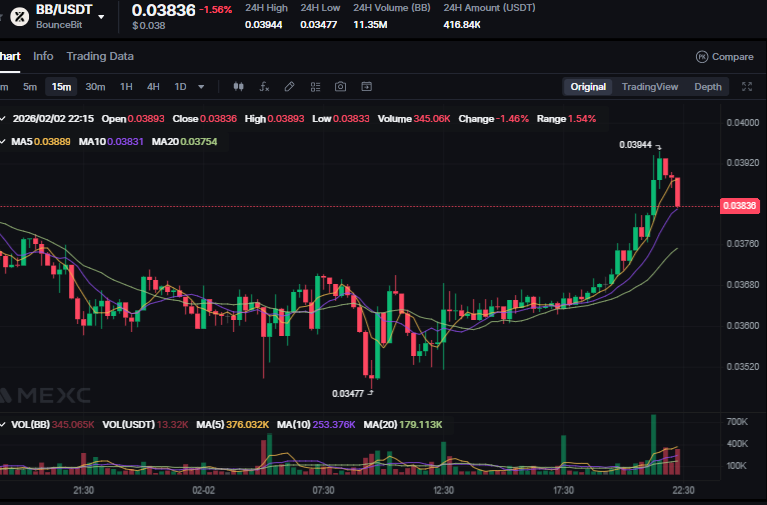The width and height of the screenshot is (767, 505).
Task: Click the volume MA(5) 376.032K value
Action: point(248,425)
